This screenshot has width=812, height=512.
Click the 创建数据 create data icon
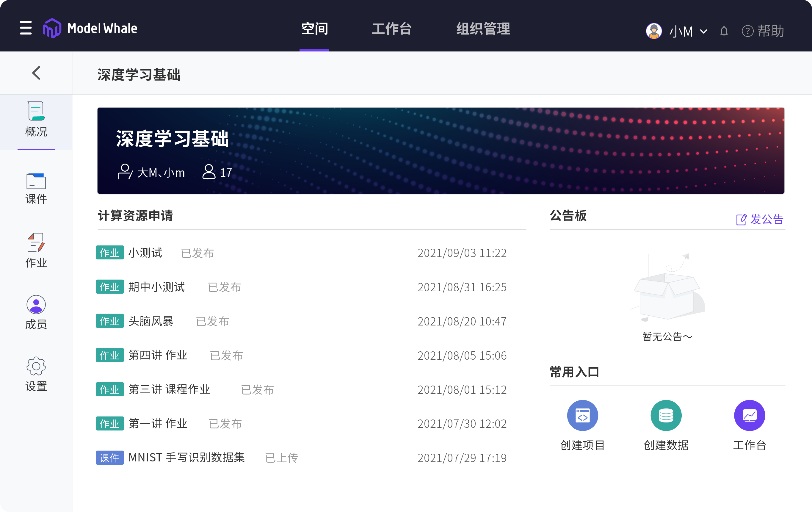point(666,416)
